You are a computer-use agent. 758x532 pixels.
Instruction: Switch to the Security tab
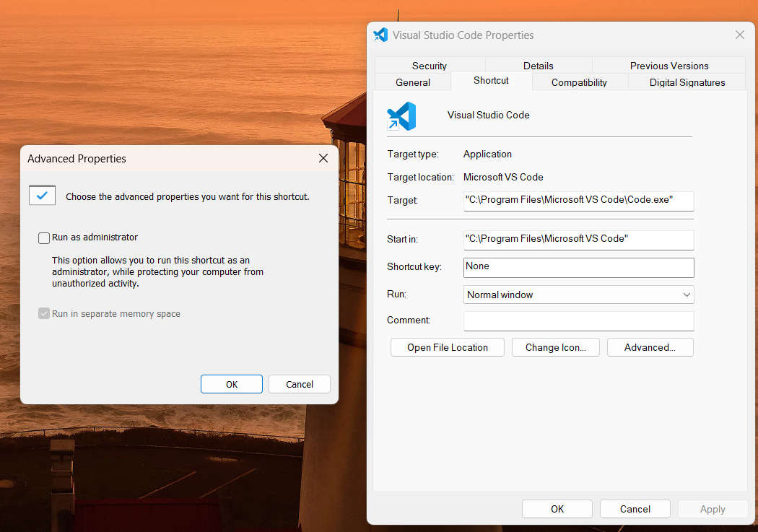coord(430,66)
